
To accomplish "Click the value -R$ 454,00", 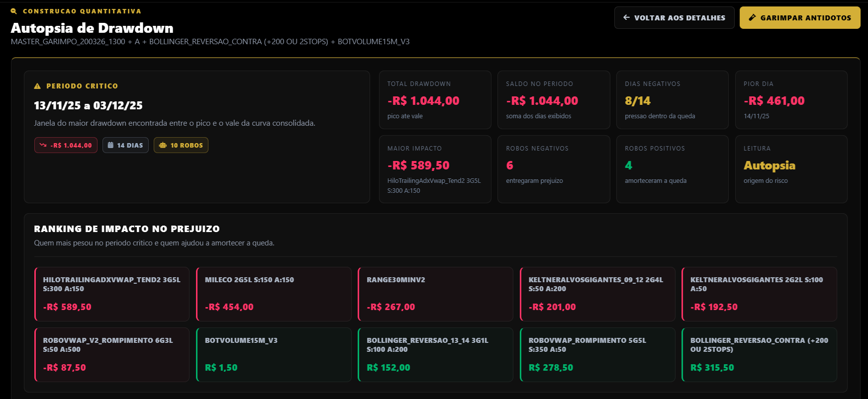I will [x=229, y=307].
